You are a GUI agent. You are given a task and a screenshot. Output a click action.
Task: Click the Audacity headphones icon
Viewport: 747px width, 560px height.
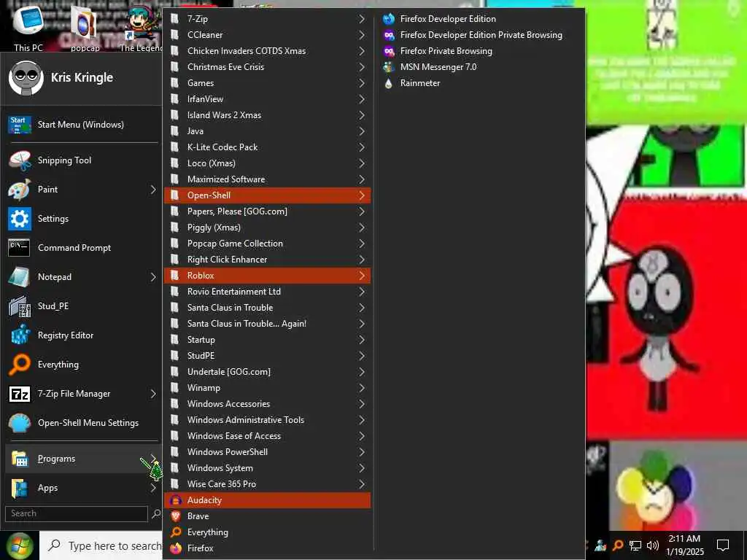[x=176, y=500]
